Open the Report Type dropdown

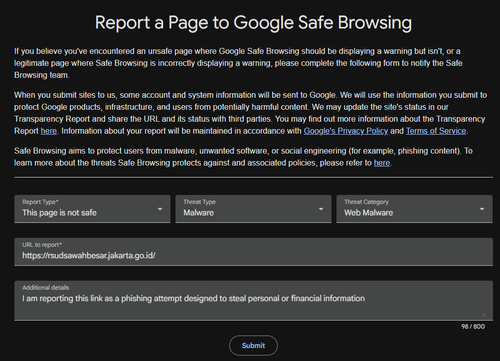point(92,209)
